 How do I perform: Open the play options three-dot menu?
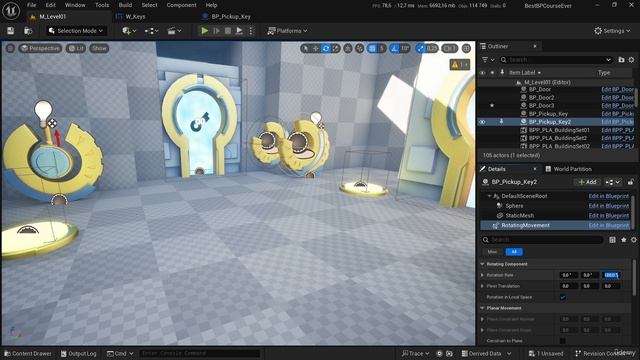251,31
